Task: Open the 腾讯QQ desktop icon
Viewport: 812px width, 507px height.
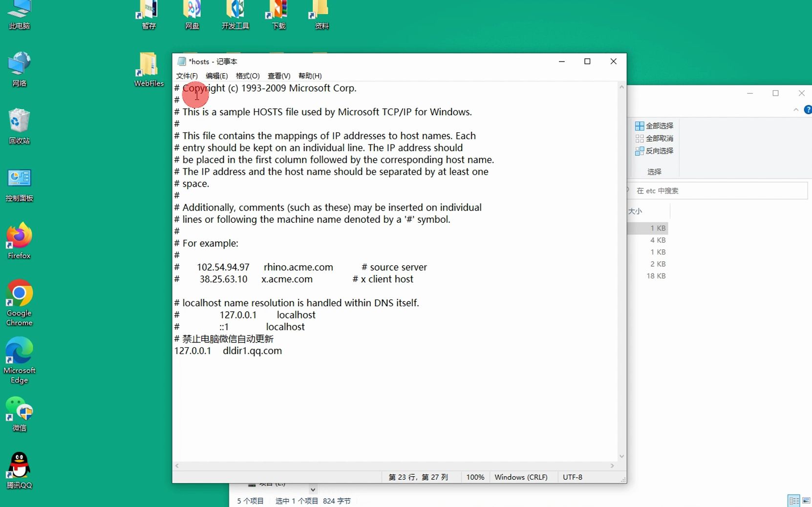Action: (x=19, y=470)
